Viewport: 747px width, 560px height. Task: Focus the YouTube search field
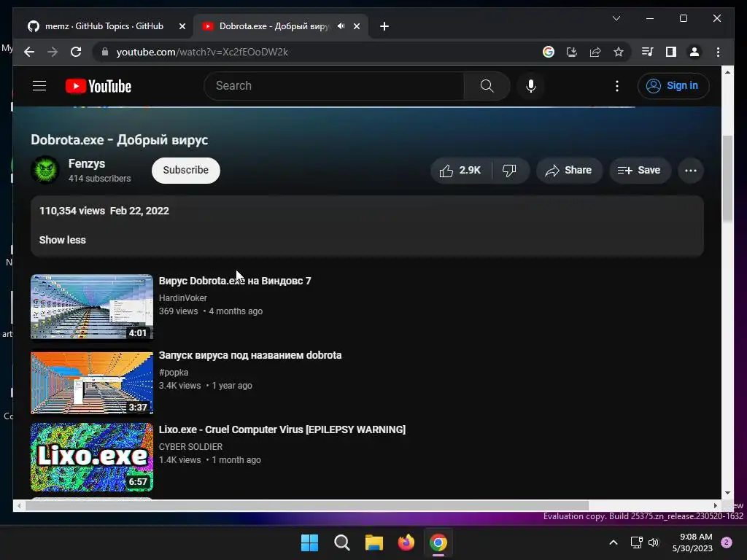(334, 86)
